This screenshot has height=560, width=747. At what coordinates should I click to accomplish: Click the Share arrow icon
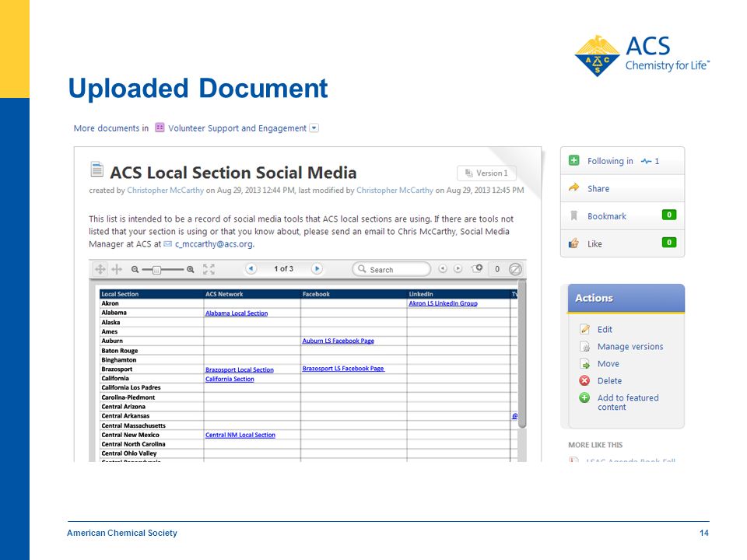pos(574,187)
